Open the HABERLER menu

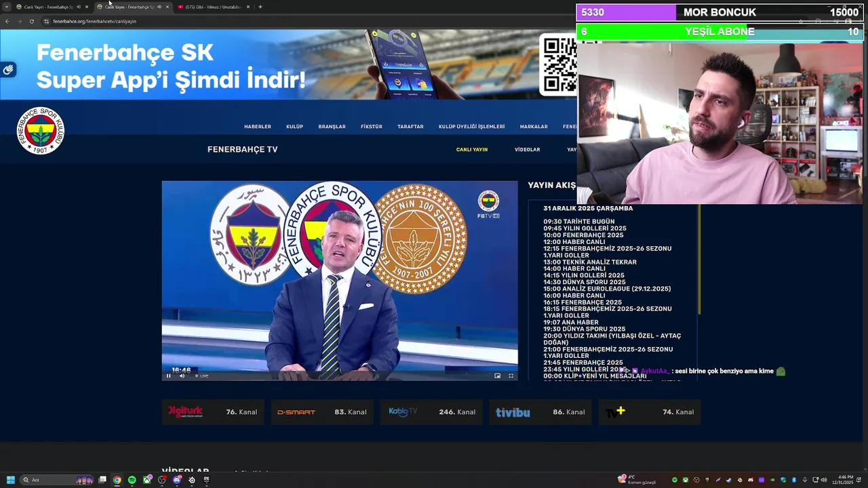(x=258, y=127)
